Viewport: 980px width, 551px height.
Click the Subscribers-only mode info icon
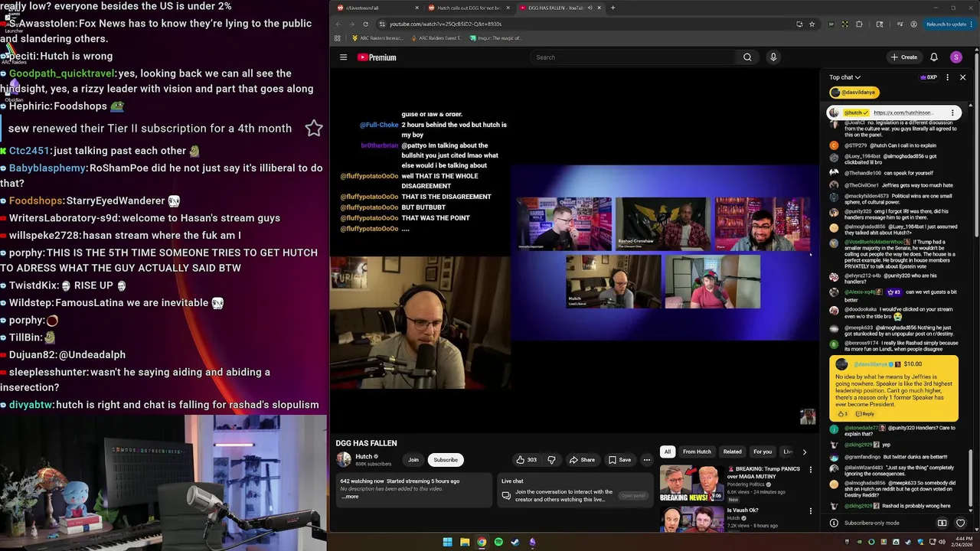(835, 523)
